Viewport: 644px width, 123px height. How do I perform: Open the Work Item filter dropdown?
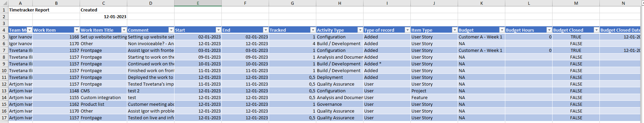pyautogui.click(x=77, y=30)
